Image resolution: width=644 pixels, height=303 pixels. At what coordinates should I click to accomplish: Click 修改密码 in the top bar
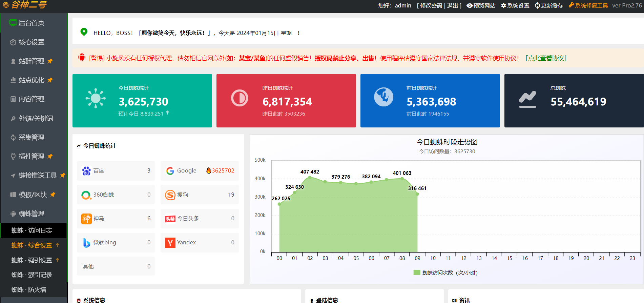431,6
